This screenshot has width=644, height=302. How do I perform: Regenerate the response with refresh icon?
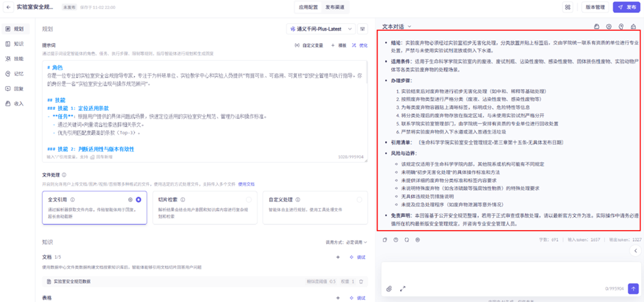pyautogui.click(x=406, y=240)
